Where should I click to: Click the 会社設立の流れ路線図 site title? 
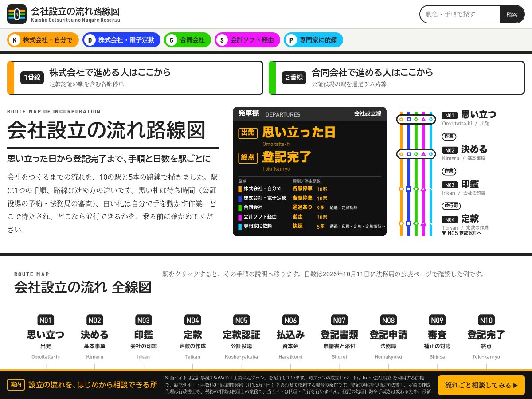tap(75, 11)
